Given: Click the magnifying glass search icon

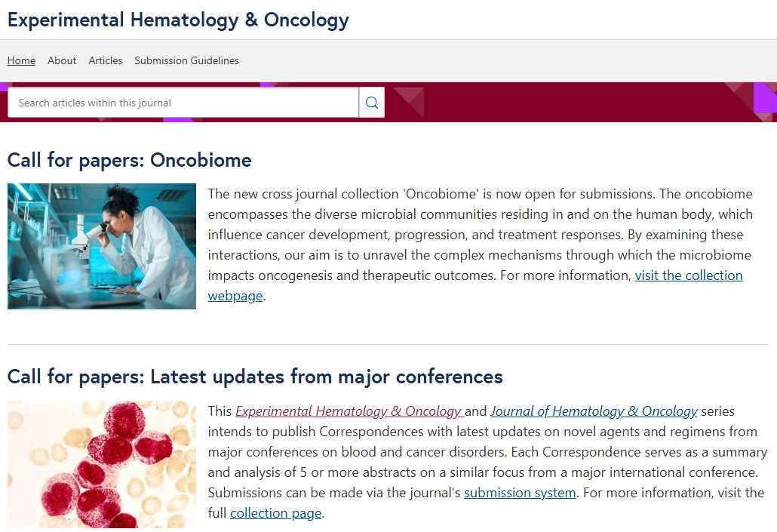Looking at the screenshot, I should [x=372, y=103].
